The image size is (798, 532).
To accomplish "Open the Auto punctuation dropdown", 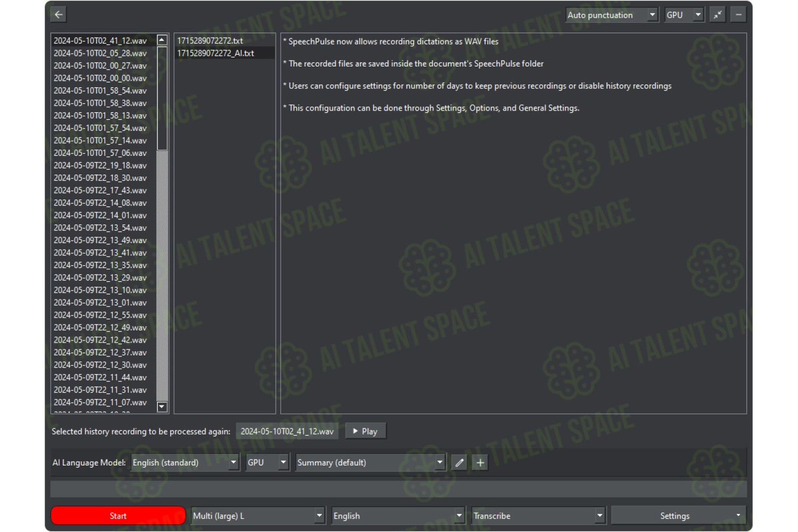I will (612, 15).
